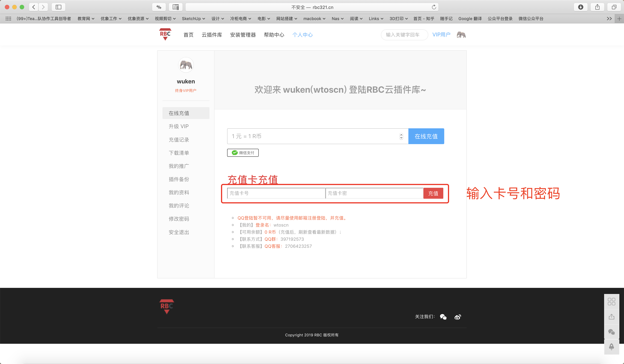This screenshot has height=364, width=624.
Task: Expand the SketchUp bookmarks dropdown
Action: 193,19
